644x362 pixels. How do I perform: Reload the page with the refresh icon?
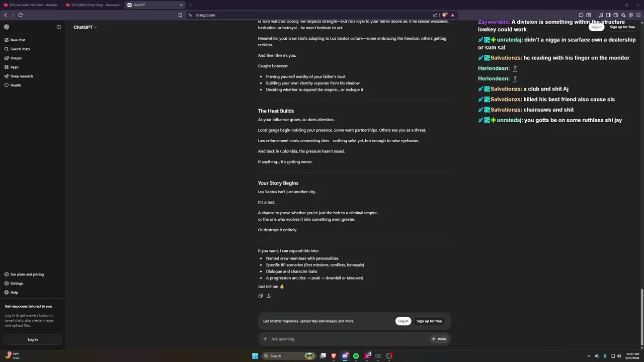point(21,15)
